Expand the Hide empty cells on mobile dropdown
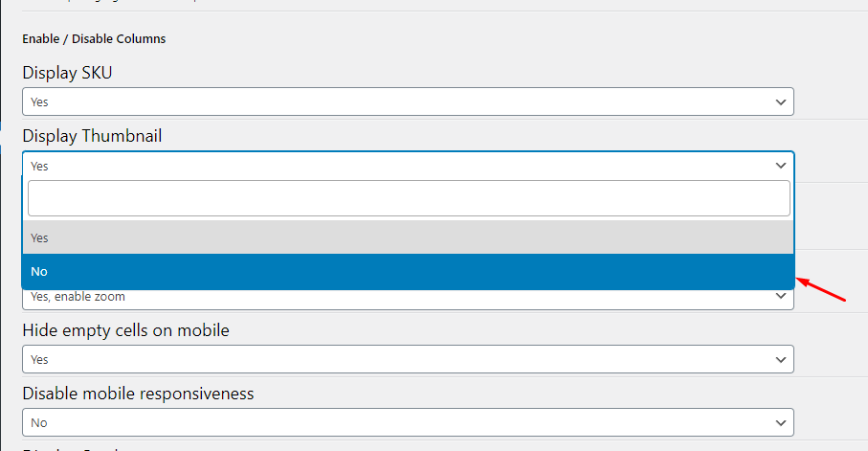The height and width of the screenshot is (451, 868). pyautogui.click(x=408, y=360)
